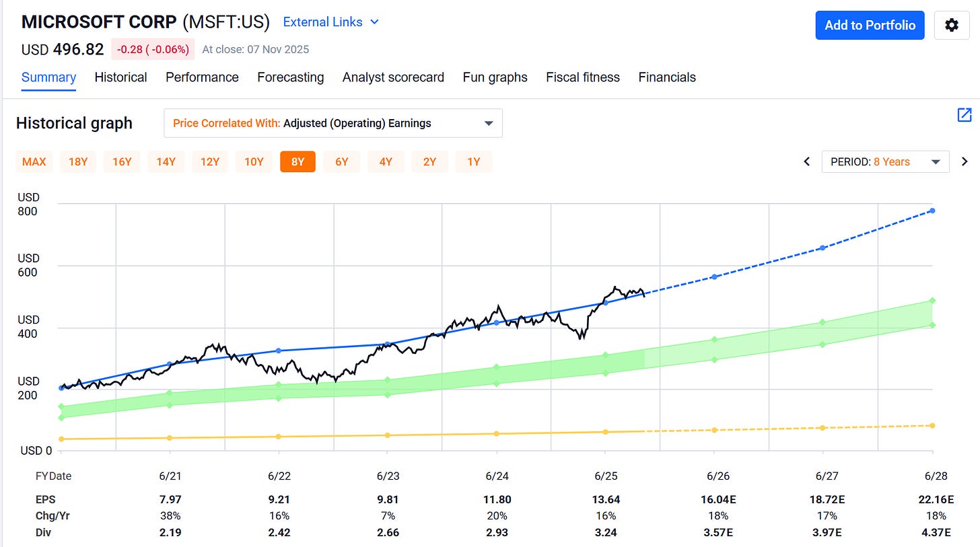Open the Forecasting tab
Image resolution: width=980 pixels, height=547 pixels.
(290, 77)
